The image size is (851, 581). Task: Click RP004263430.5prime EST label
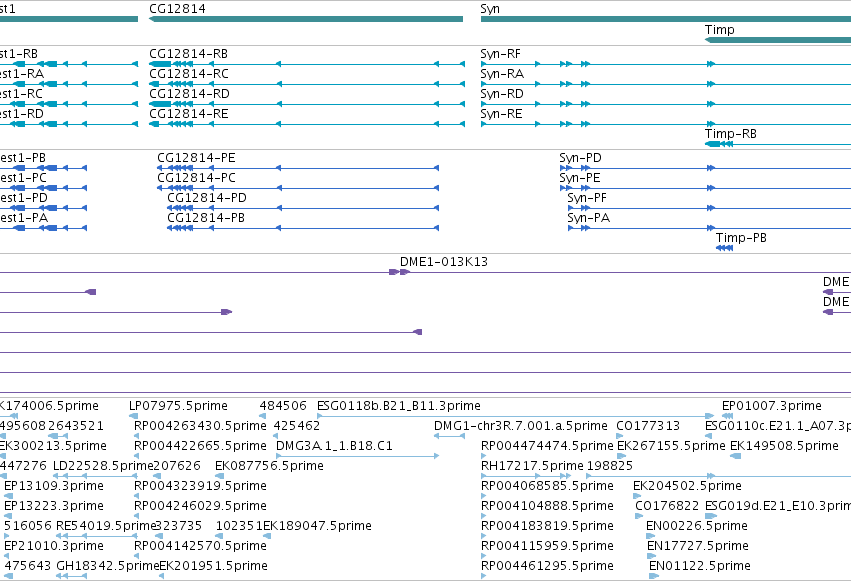[200, 426]
